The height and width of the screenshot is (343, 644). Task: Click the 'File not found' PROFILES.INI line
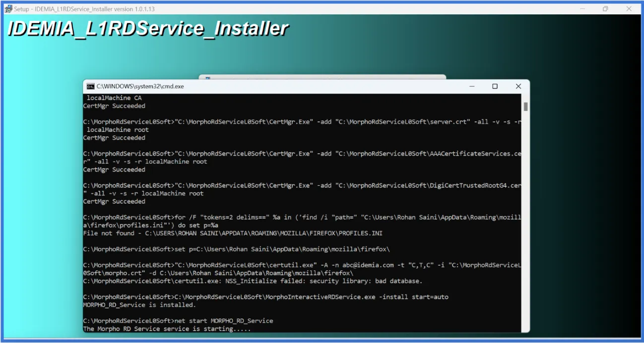click(233, 233)
